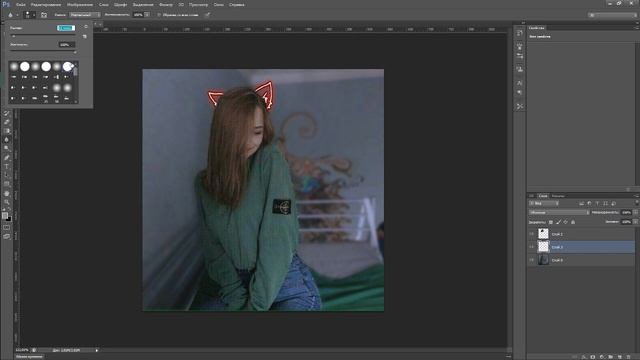This screenshot has width=640, height=360.
Task: Select the Hand tool
Action: pyautogui.click(x=7, y=193)
